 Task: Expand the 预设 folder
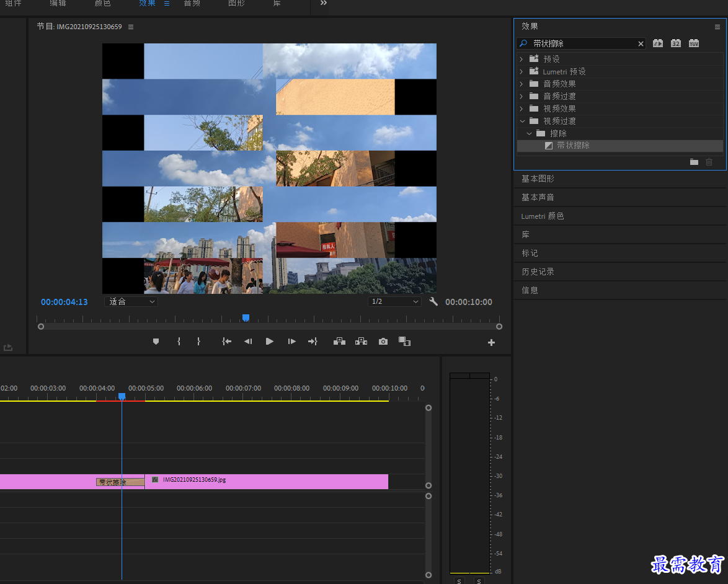tap(522, 59)
